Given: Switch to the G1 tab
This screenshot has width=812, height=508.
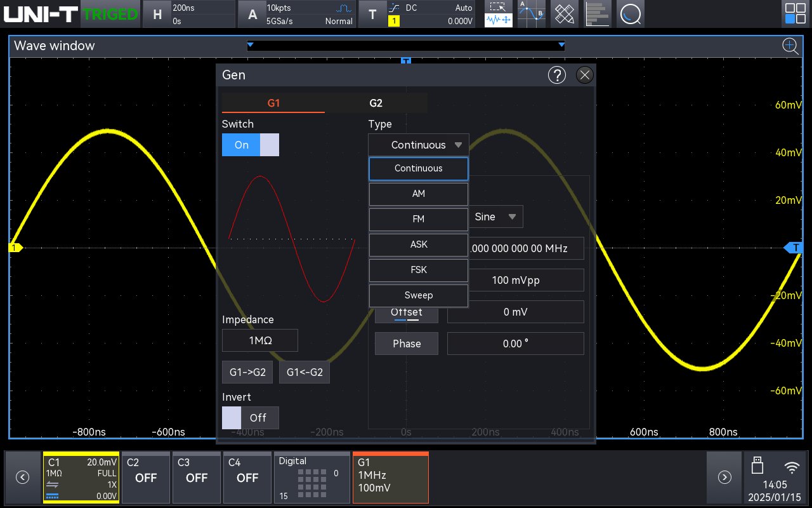Looking at the screenshot, I should click(x=273, y=103).
